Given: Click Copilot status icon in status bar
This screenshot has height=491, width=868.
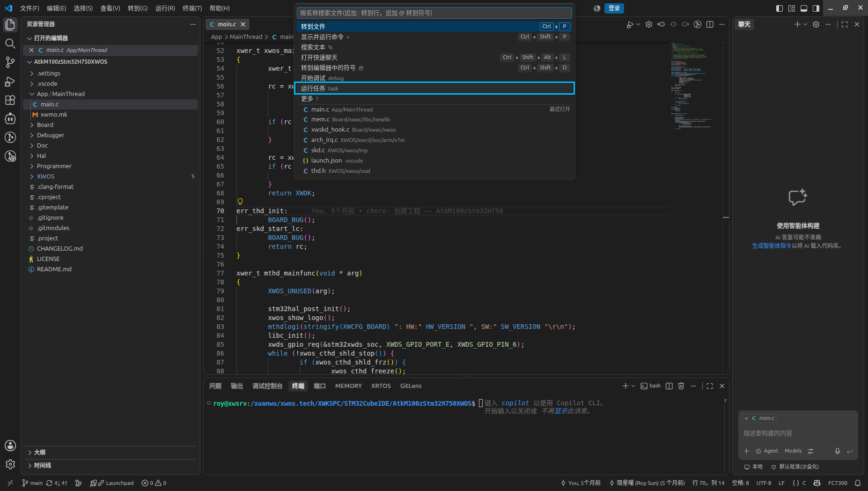Looking at the screenshot, I should tap(817, 483).
